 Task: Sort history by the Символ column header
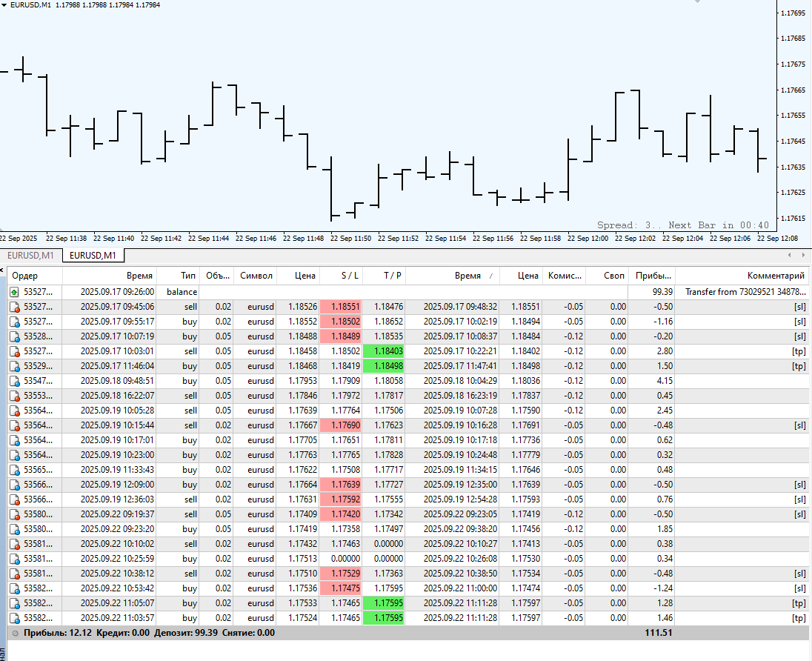[x=256, y=276]
